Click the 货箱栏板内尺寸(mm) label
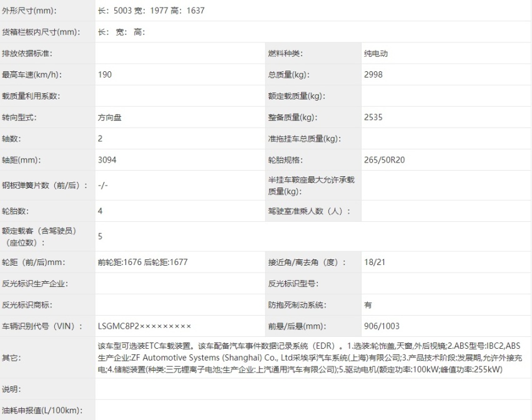Viewport: 532px width, 420px height. pos(41,32)
